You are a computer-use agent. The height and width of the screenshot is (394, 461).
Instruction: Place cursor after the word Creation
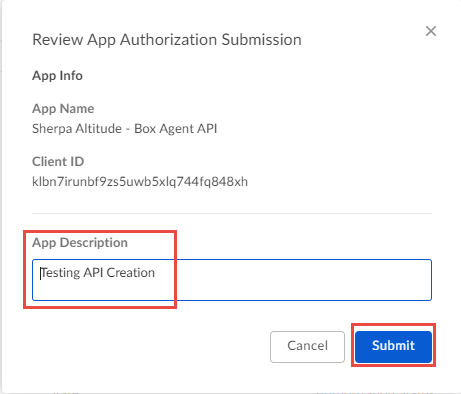coord(156,273)
